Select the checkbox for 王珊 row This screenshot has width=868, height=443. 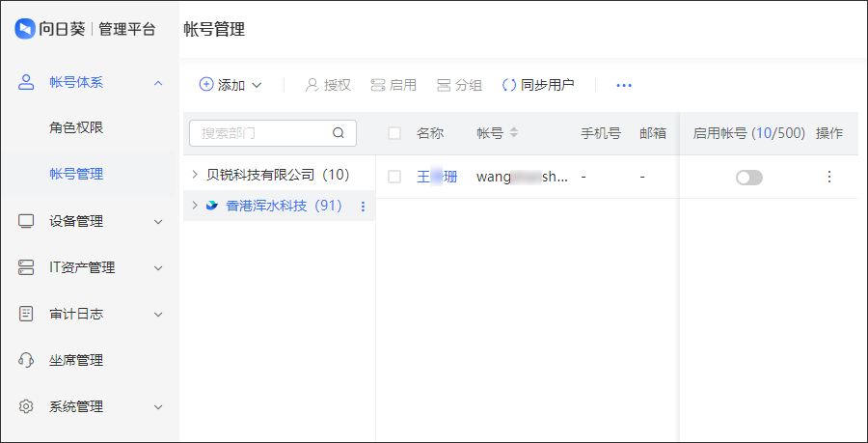tap(394, 177)
